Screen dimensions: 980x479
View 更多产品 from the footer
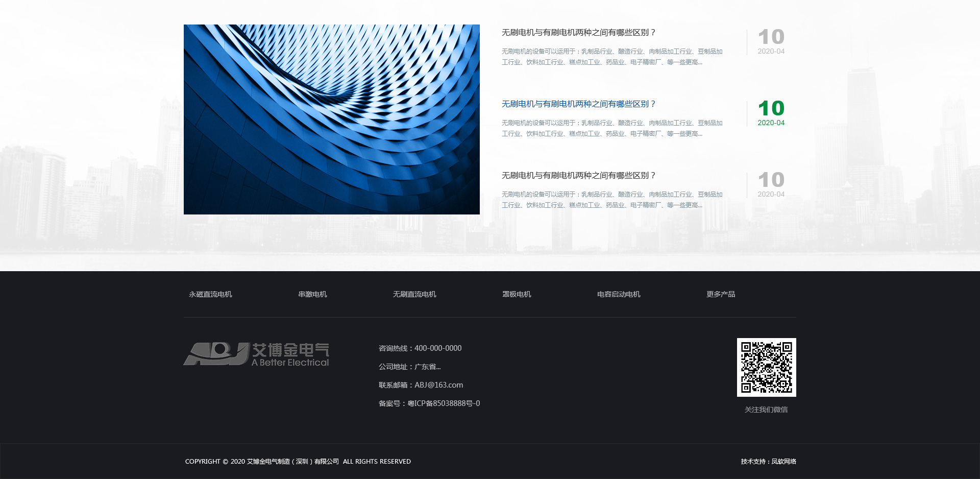(x=721, y=294)
